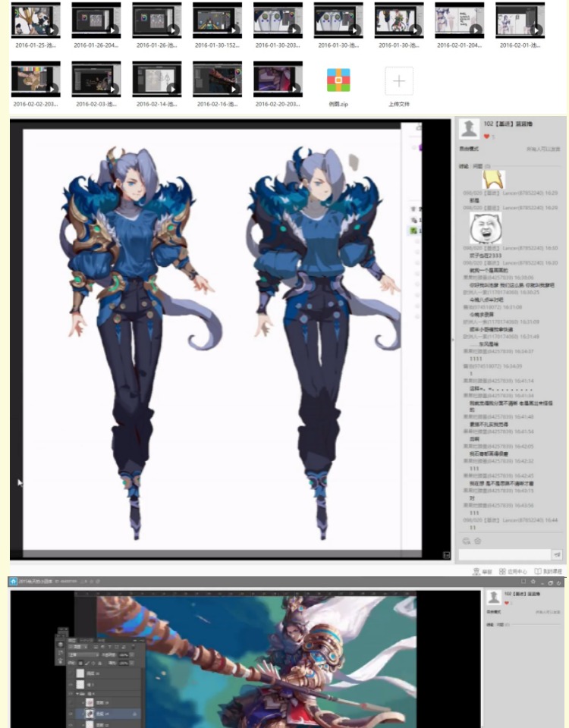This screenshot has height=728, width=569.
Task: Click the 上传文件 plus button
Action: click(399, 81)
